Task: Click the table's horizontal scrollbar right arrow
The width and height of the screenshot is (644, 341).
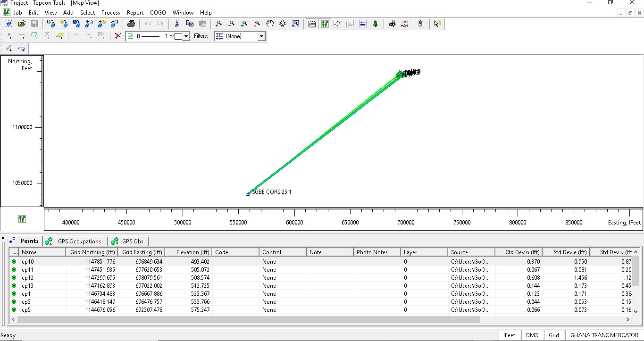Action: point(627,319)
